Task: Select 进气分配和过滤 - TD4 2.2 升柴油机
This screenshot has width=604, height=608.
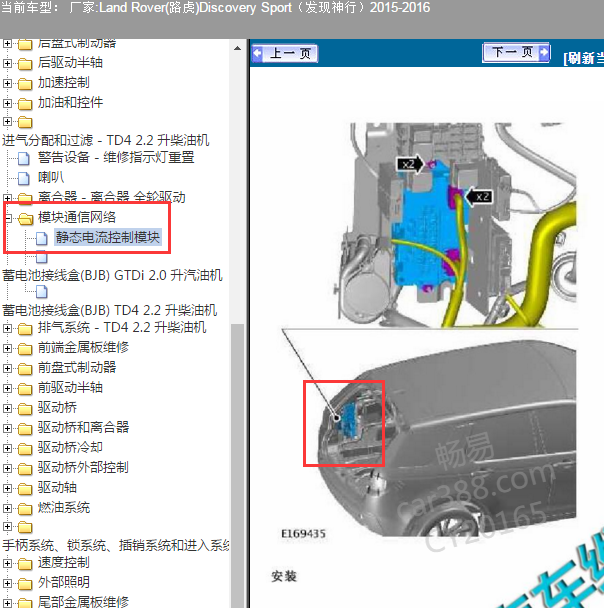Action: coord(105,140)
